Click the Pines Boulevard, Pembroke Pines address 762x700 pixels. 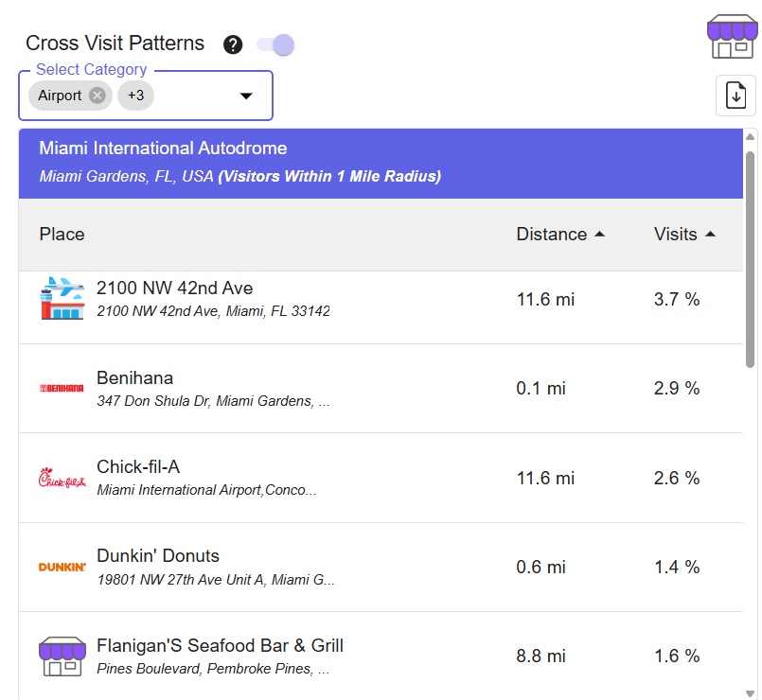tap(213, 669)
